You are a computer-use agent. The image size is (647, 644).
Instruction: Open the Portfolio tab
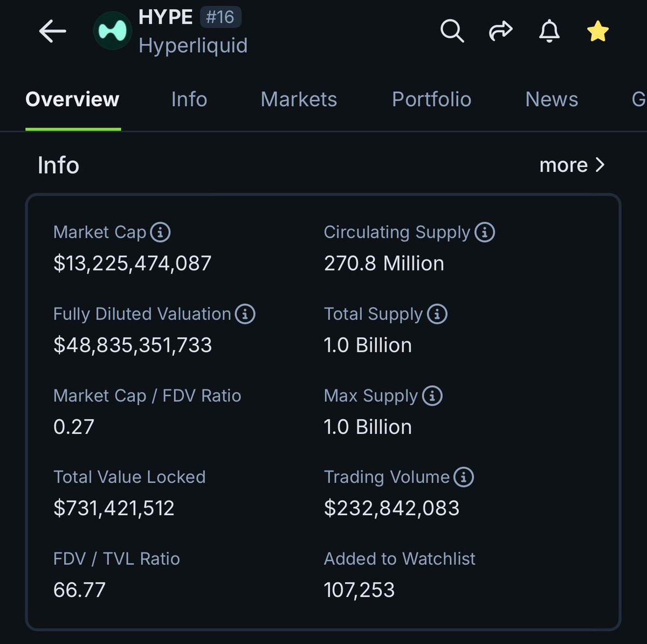431,99
